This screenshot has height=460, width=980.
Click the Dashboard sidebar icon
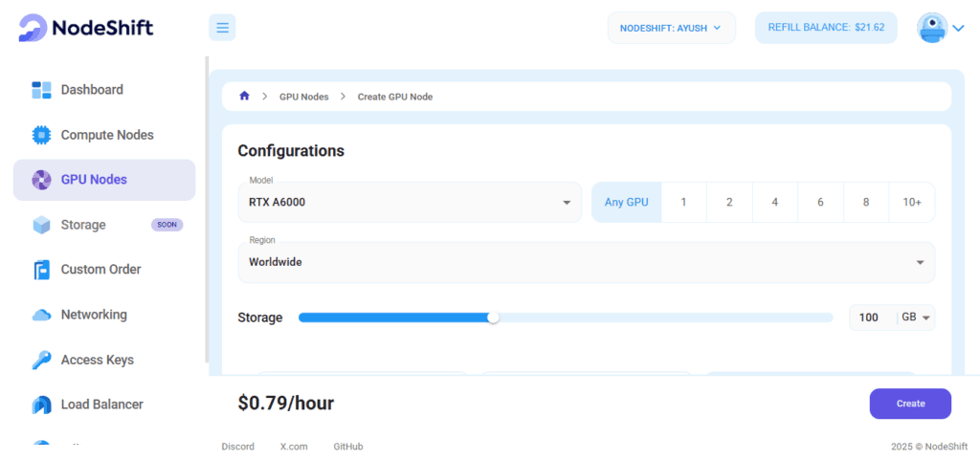tap(41, 90)
